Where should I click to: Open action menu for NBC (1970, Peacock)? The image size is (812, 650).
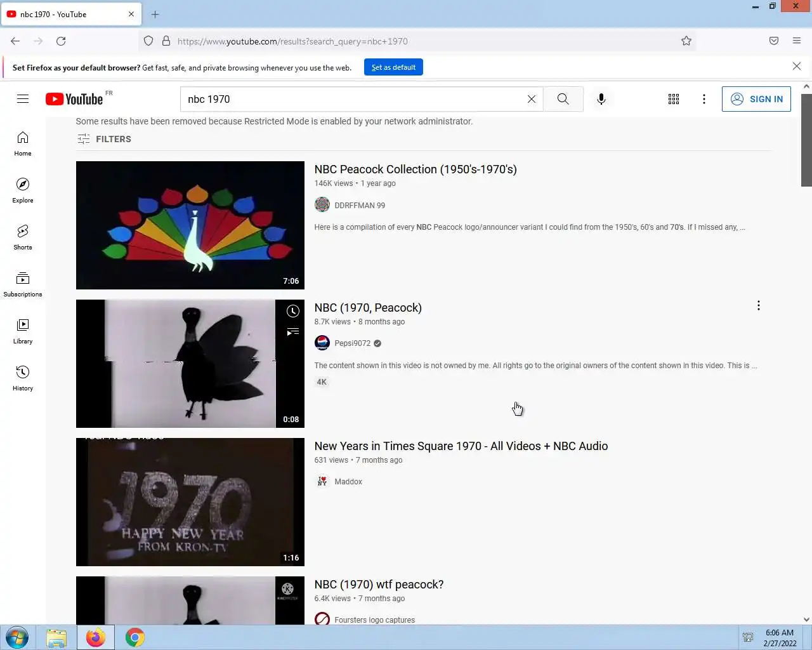[x=758, y=306]
